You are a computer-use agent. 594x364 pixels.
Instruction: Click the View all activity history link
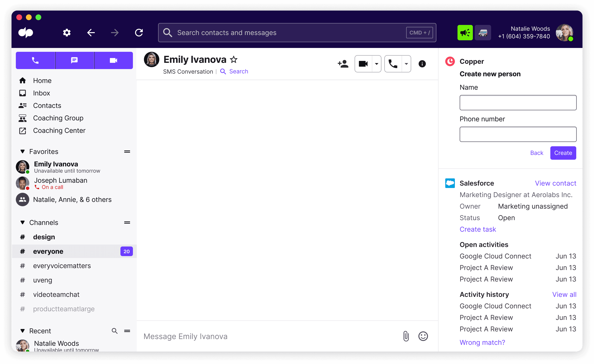coord(564,294)
